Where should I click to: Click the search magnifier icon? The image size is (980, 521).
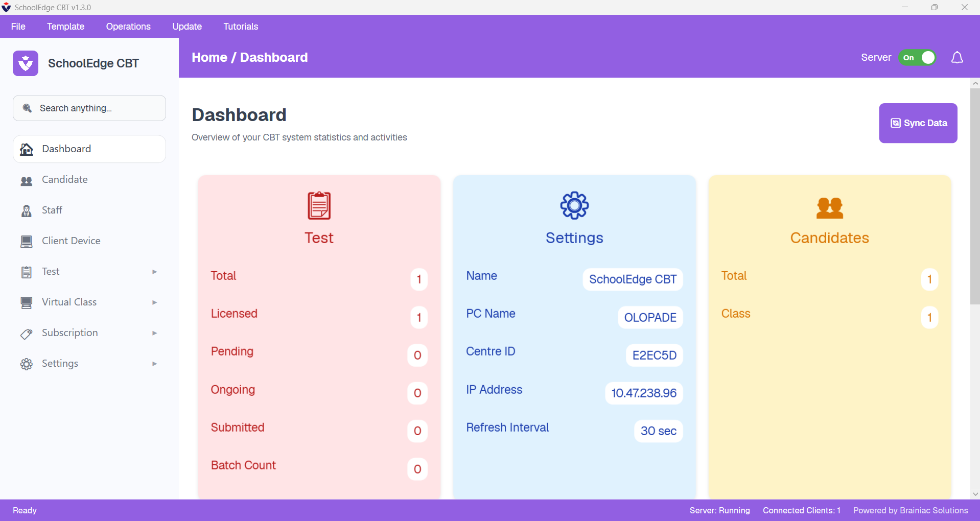pos(28,108)
